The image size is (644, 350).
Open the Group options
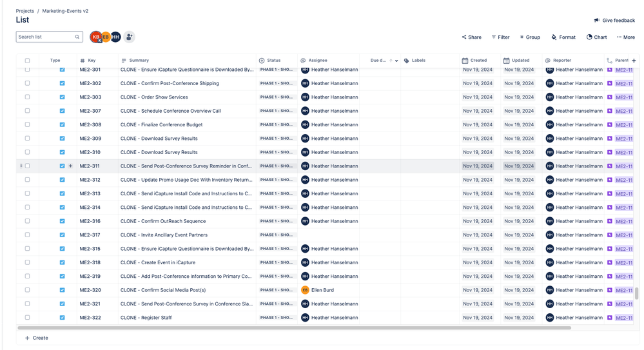[x=530, y=37]
